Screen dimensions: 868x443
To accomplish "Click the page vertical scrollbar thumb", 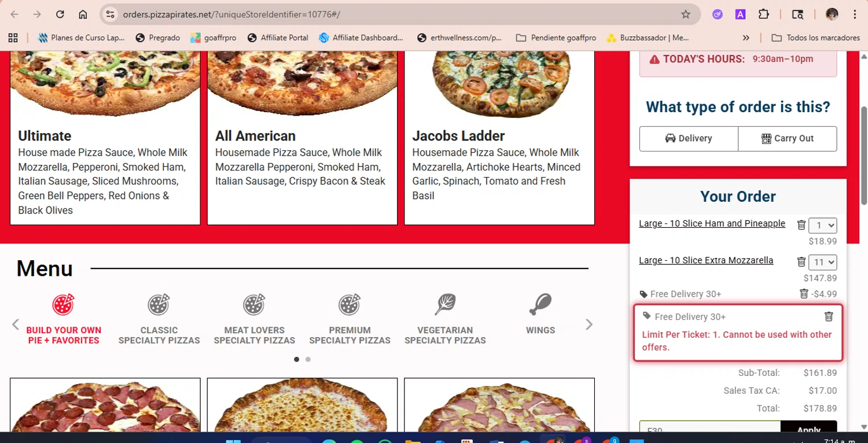I will pos(864,155).
